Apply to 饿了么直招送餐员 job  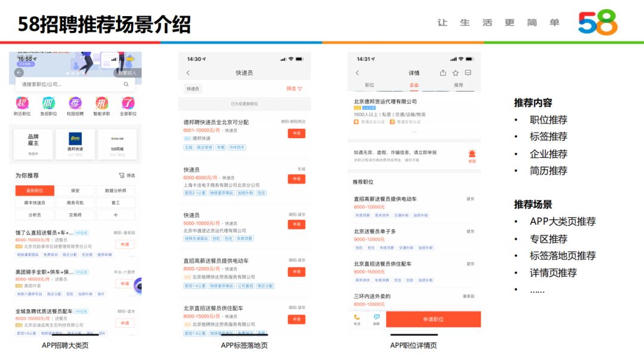(125, 244)
